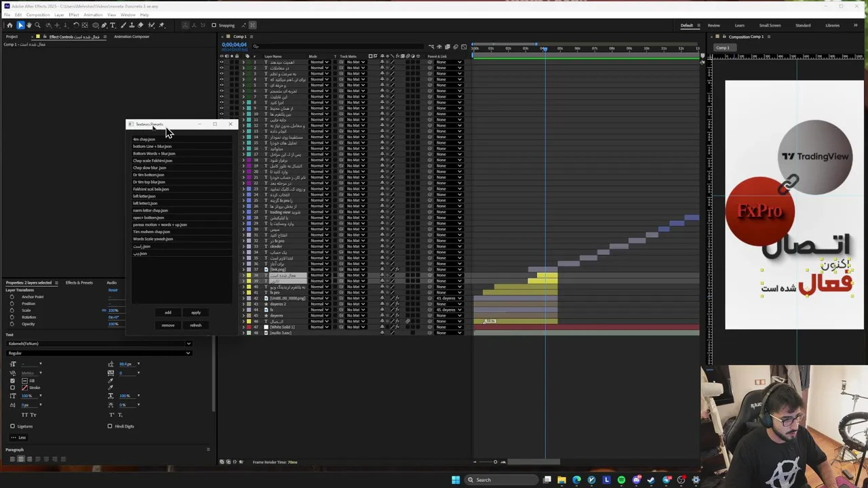Open layer 1 Track Matte dropdown
868x488 pixels.
355,62
